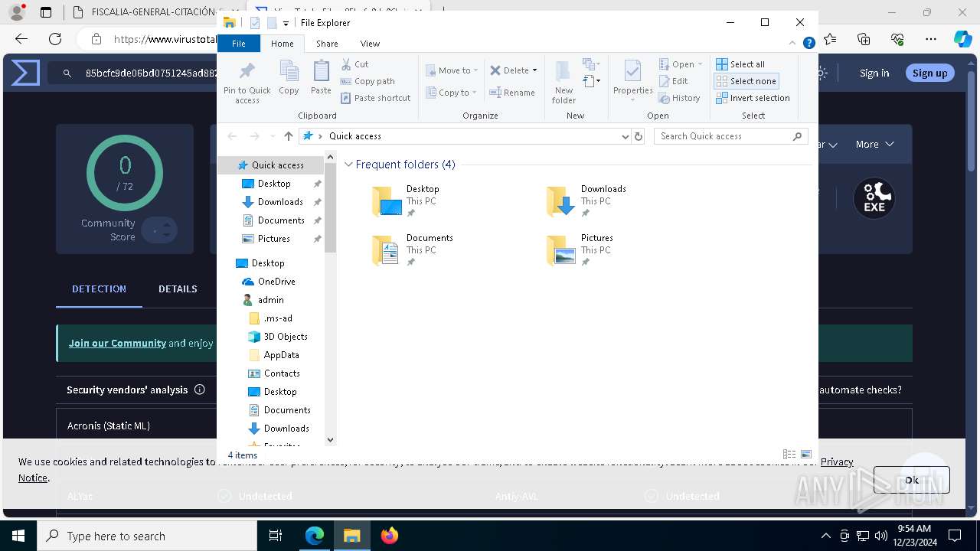Open the DETECTION tab in VirusTotal
980x551 pixels.
[99, 289]
